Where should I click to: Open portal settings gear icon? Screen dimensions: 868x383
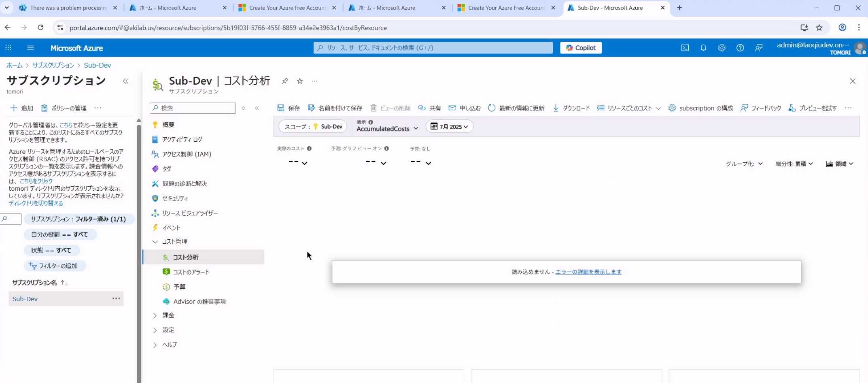pos(722,48)
